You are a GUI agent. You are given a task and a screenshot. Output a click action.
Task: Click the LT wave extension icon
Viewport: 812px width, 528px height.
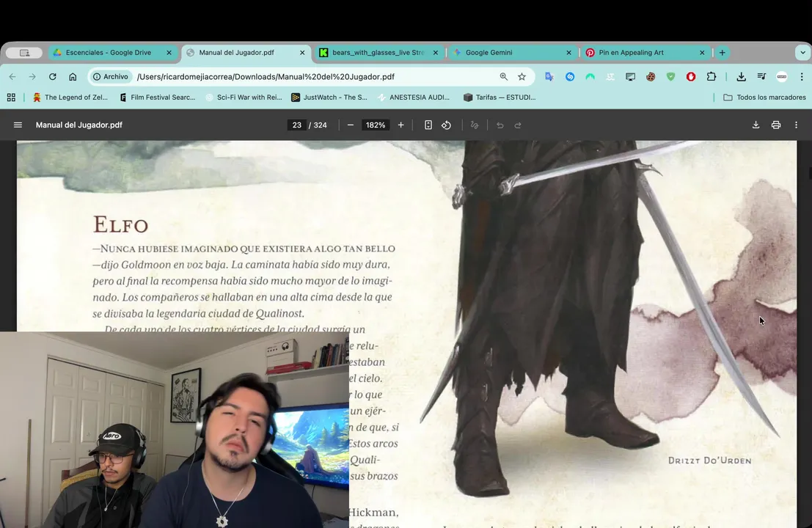pyautogui.click(x=610, y=76)
